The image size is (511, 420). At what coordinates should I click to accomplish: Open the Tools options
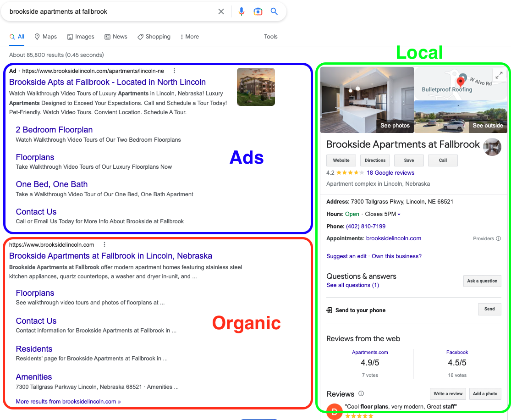pyautogui.click(x=270, y=37)
